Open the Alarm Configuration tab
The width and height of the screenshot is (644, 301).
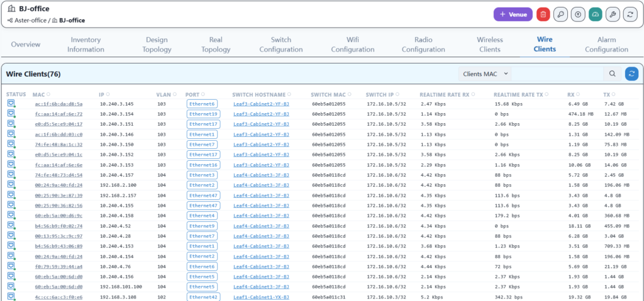click(x=606, y=44)
